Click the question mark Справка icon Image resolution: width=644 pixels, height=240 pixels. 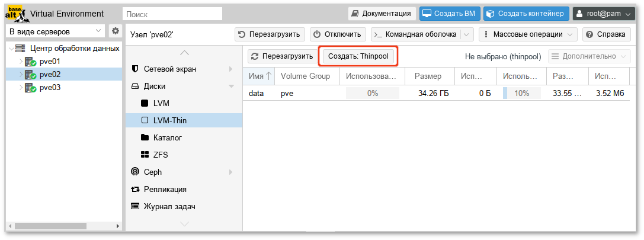pos(589,34)
